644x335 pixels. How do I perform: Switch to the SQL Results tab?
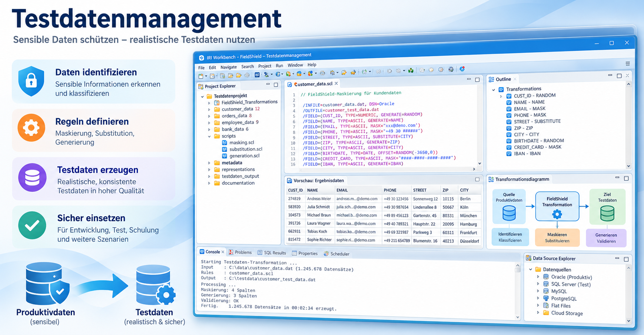272,253
